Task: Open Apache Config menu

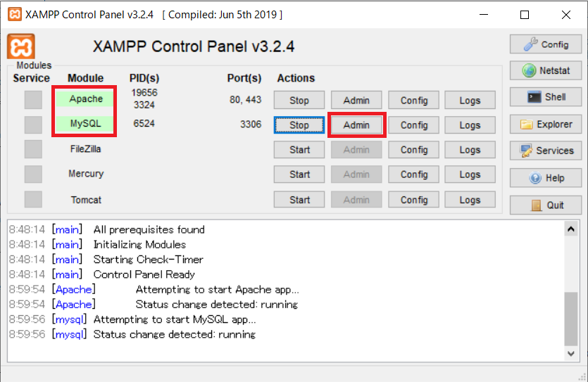Action: pos(414,101)
